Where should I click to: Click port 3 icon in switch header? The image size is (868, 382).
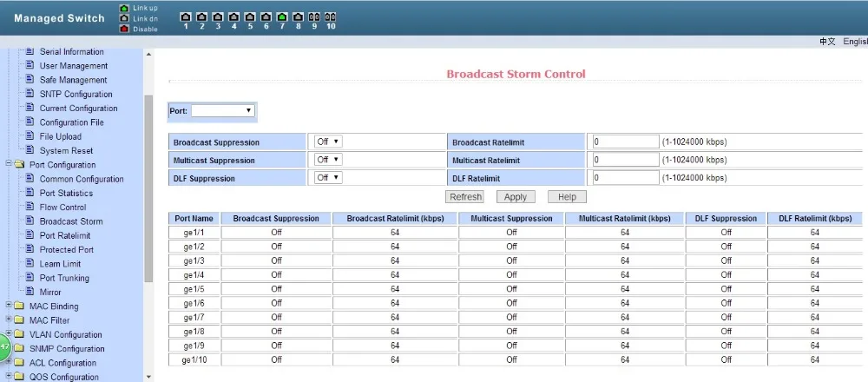tap(218, 17)
